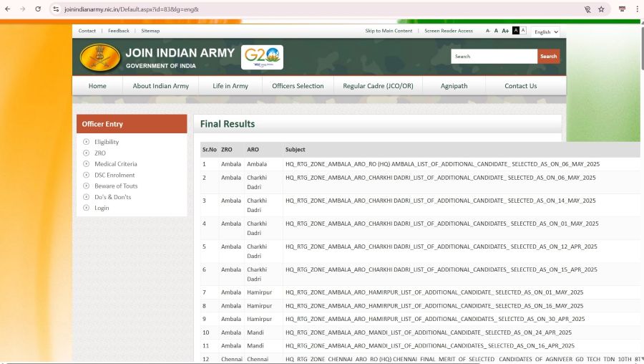Click arrow bullet icon beside Medical Criteria
The height and width of the screenshot is (364, 644).
click(87, 163)
